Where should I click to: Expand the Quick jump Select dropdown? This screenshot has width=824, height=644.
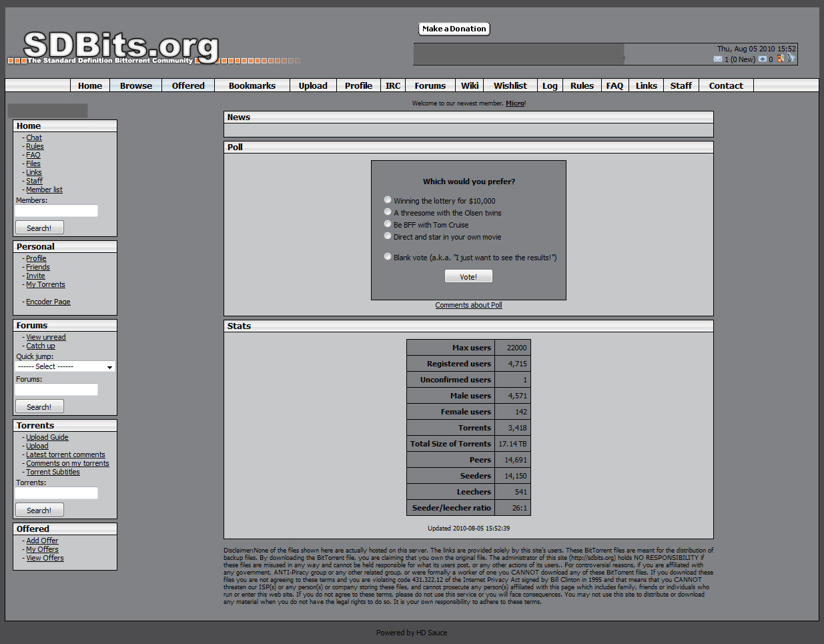pos(65,366)
